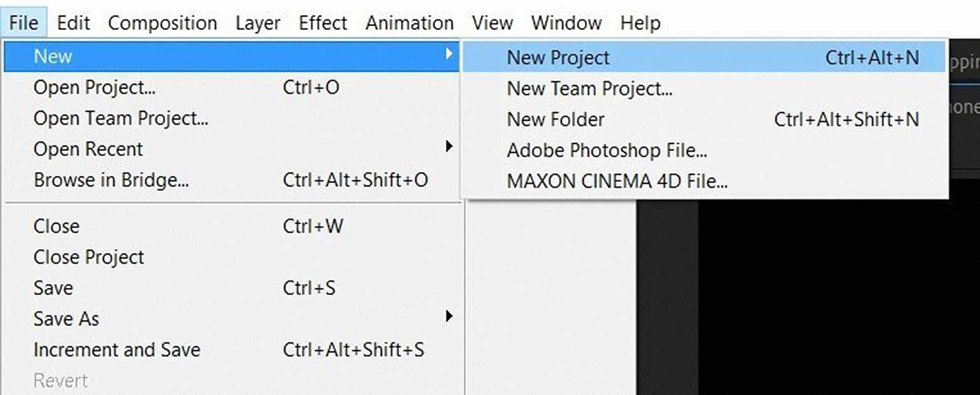Choose Increment and Save

[116, 350]
